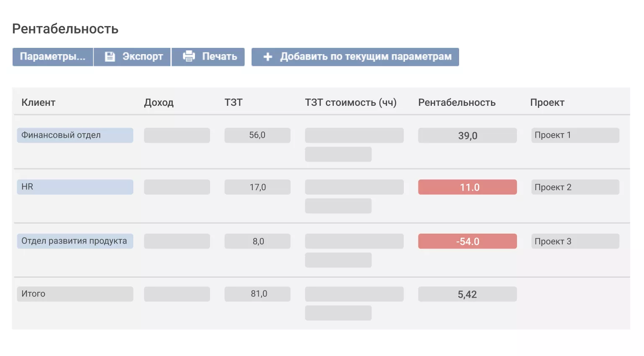The height and width of the screenshot is (356, 644).
Task: Open the HR client entry
Action: coord(28,187)
